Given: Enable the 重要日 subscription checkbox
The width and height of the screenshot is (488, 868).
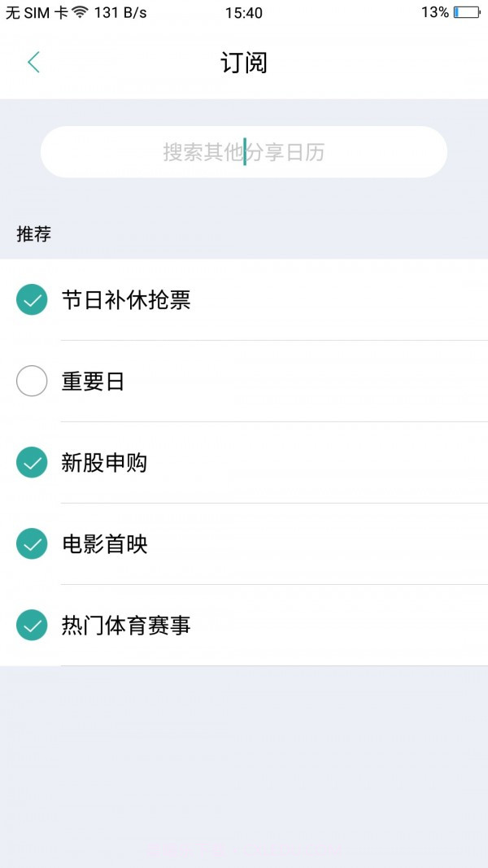Looking at the screenshot, I should coord(31,381).
